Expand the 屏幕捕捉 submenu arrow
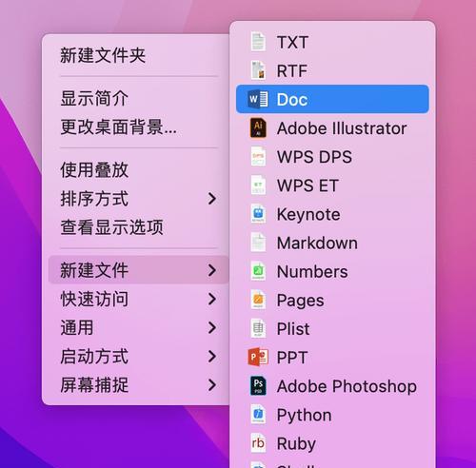Viewport: 476px width, 468px height. [212, 385]
